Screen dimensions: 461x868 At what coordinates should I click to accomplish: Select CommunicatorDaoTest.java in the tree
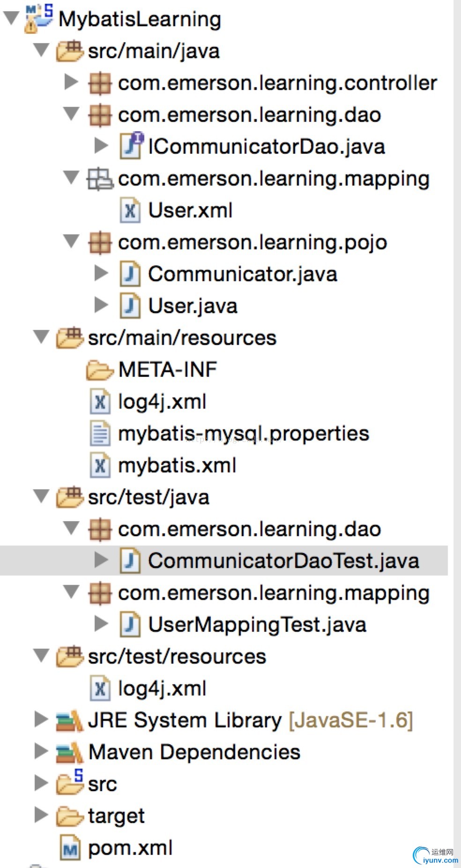click(283, 561)
